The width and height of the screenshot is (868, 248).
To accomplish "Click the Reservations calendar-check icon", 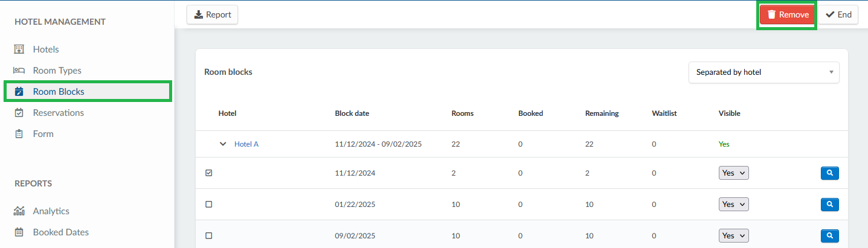I will coord(19,113).
